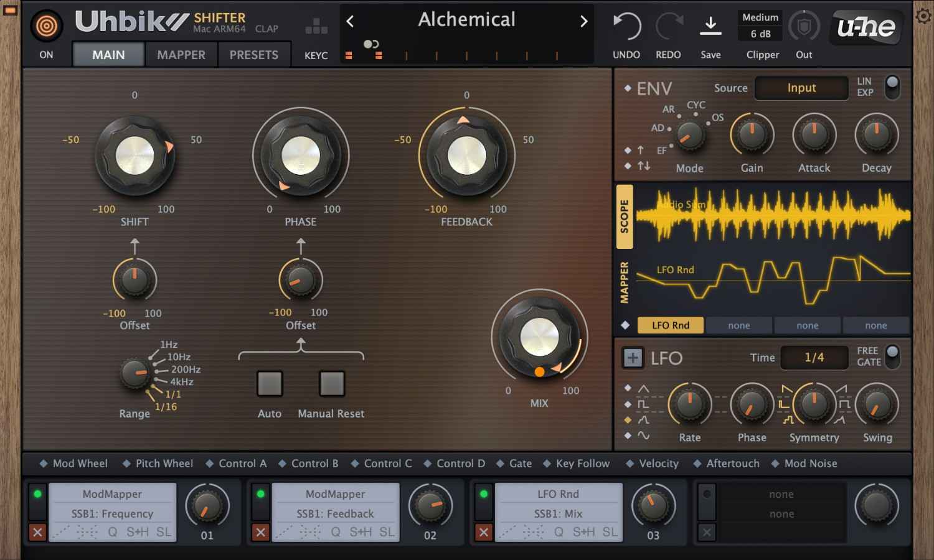Open the LFO Time dropdown showing 1/4
Viewport: 934px width, 560px height.
pyautogui.click(x=814, y=357)
